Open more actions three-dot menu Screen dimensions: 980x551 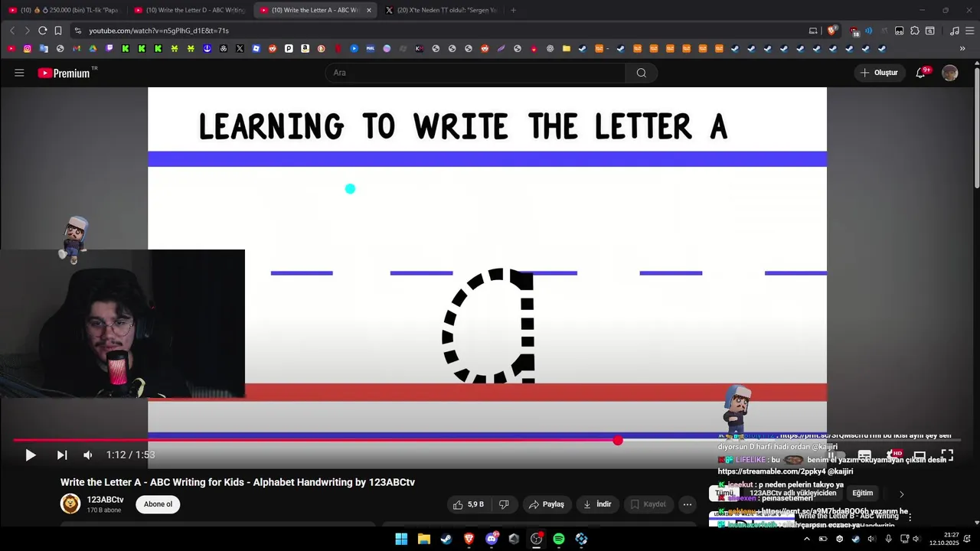(687, 504)
